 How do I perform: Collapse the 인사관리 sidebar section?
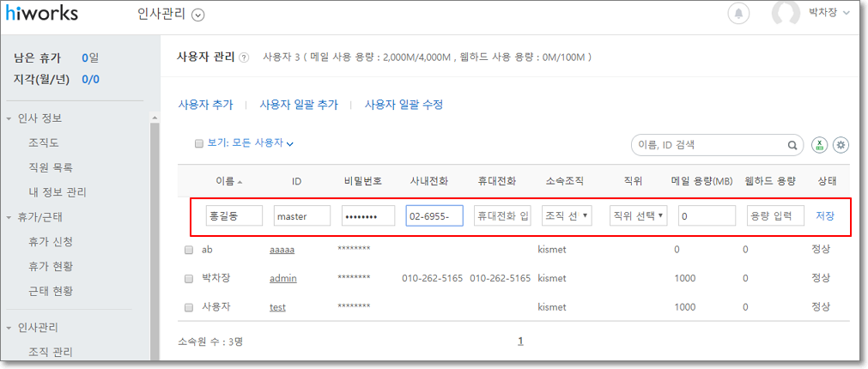(9, 328)
